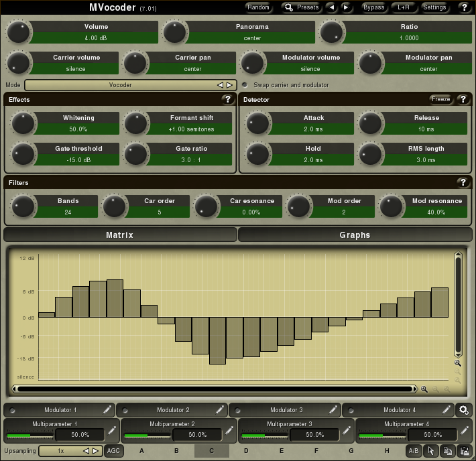Toggle AGC automatic gain compensation
Image resolution: width=476 pixels, height=461 pixels.
(113, 451)
